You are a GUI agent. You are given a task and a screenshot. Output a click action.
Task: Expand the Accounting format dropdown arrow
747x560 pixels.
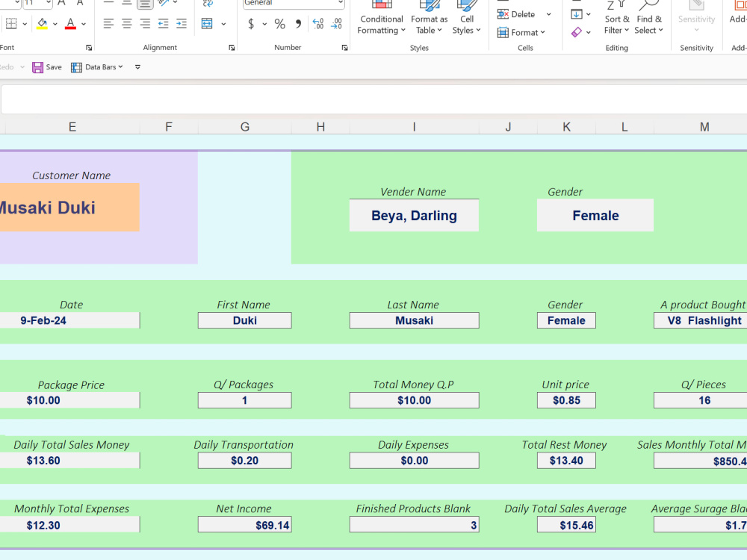(264, 23)
